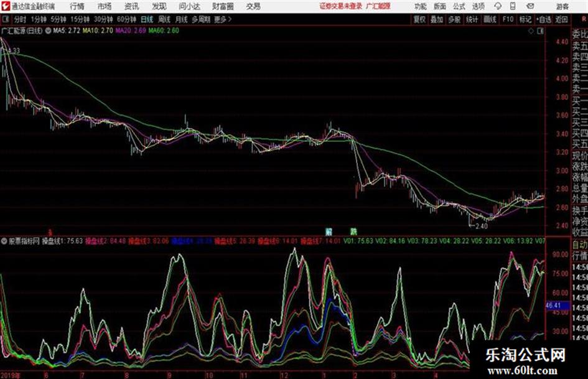The width and height of the screenshot is (588, 379).
Task: Open the 行情 menu
Action: [77, 6]
